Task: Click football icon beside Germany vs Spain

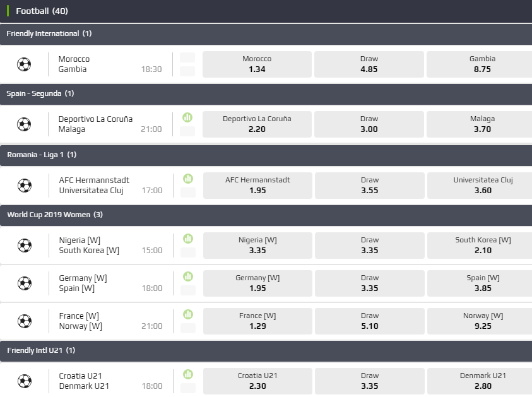Action: point(24,283)
